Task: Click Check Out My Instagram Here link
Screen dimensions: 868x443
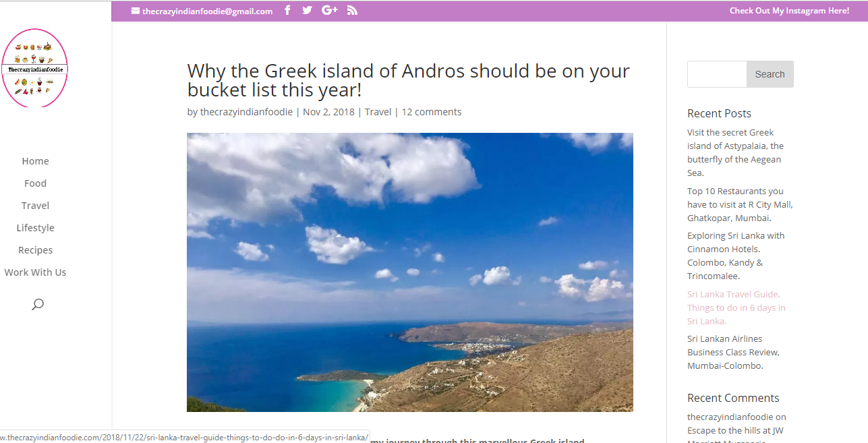Action: [789, 11]
